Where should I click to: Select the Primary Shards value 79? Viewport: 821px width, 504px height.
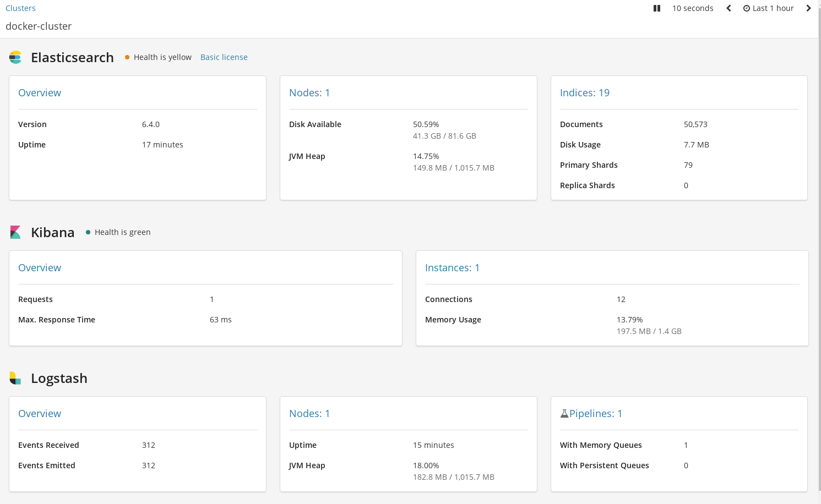click(x=688, y=165)
